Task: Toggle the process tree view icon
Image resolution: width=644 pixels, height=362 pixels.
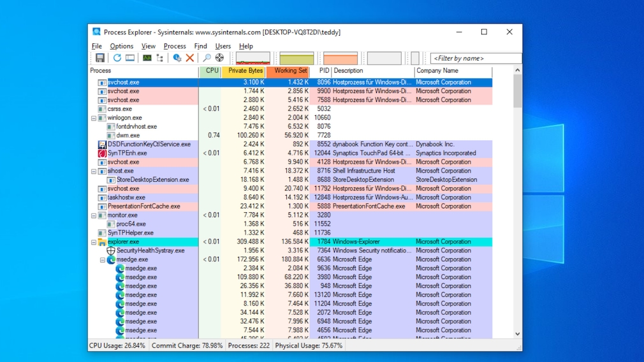Action: pyautogui.click(x=160, y=58)
